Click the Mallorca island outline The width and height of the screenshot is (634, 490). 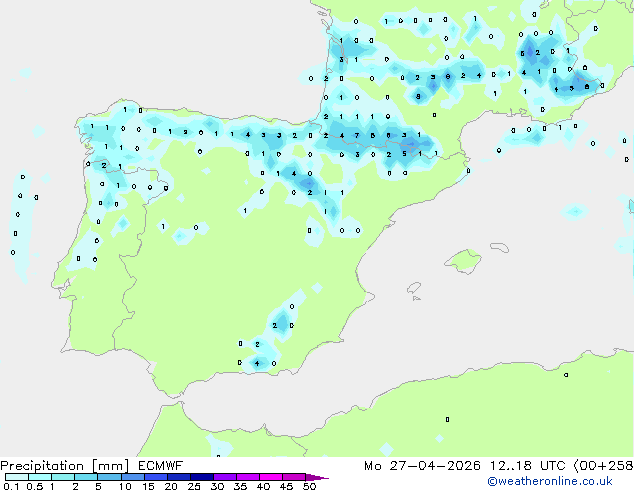[463, 261]
